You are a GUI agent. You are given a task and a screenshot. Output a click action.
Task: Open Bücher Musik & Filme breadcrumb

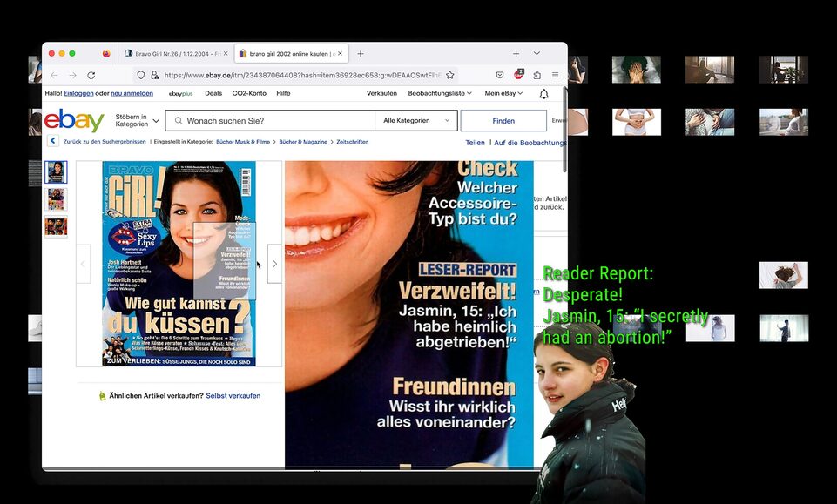point(243,142)
